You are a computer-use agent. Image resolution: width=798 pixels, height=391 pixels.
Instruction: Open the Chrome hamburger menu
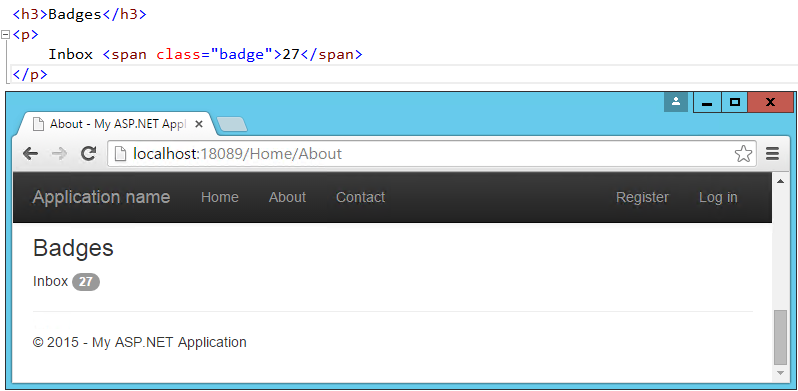point(773,154)
